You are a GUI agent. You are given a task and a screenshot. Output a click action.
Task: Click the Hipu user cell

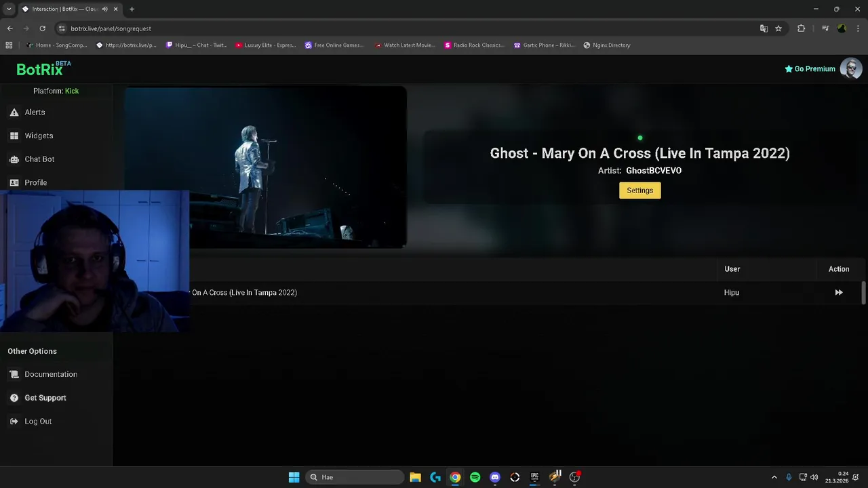(x=731, y=293)
